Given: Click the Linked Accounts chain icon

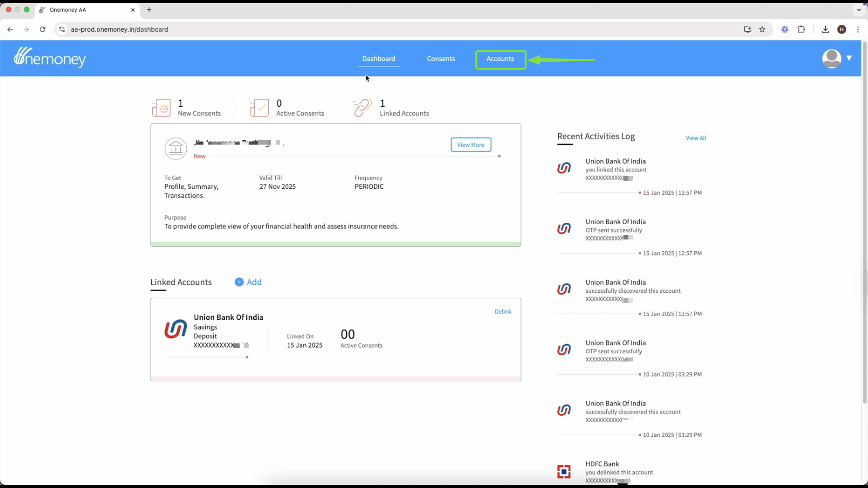Looking at the screenshot, I should tap(362, 108).
